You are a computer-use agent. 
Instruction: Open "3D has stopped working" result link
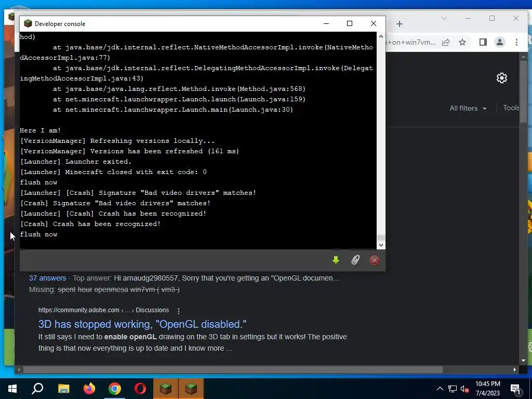point(142,324)
